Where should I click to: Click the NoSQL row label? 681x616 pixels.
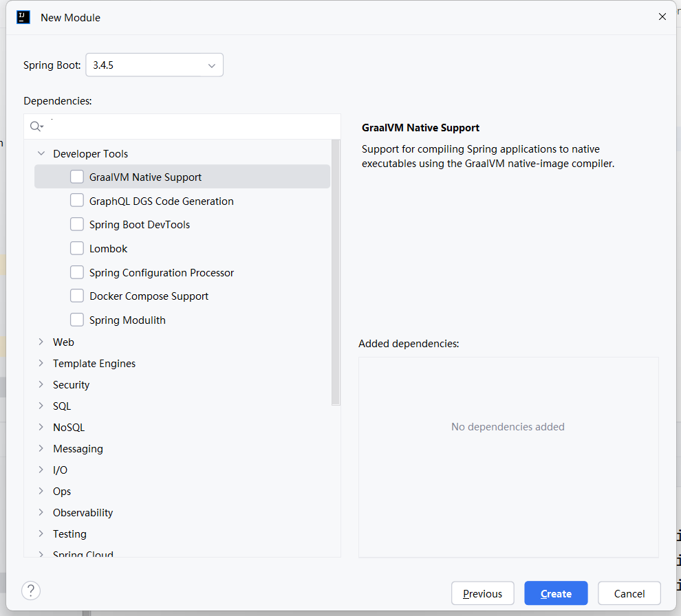pos(69,427)
